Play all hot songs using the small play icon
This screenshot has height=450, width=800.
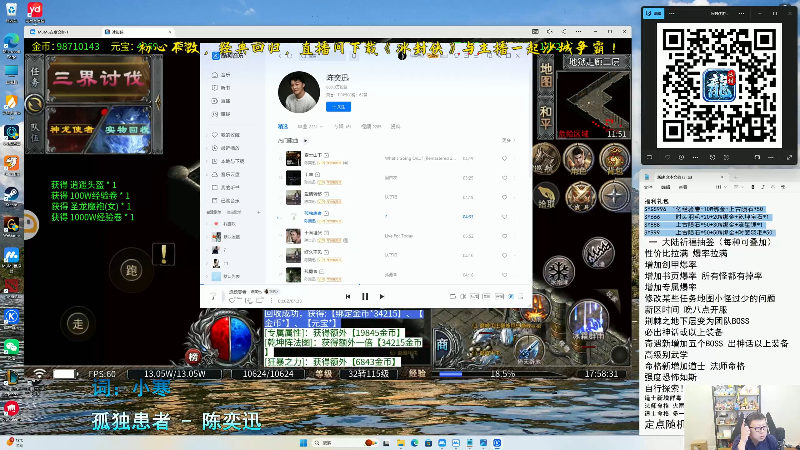306,141
